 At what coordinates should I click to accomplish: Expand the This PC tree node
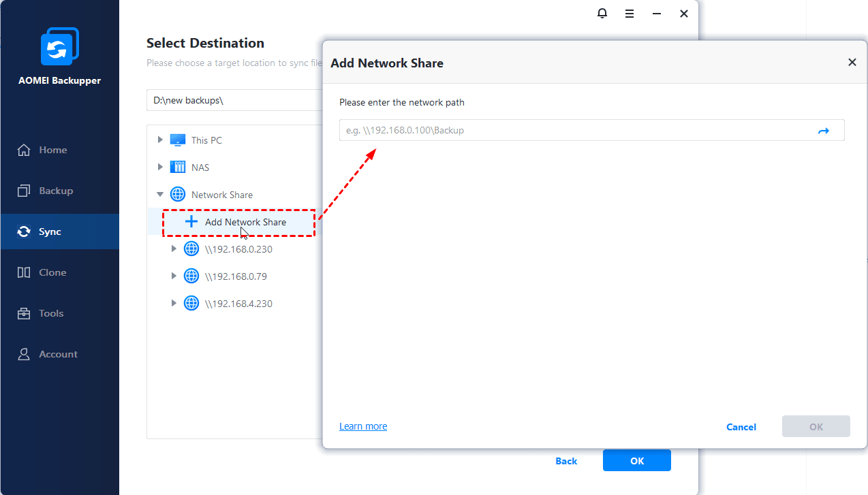[160, 140]
